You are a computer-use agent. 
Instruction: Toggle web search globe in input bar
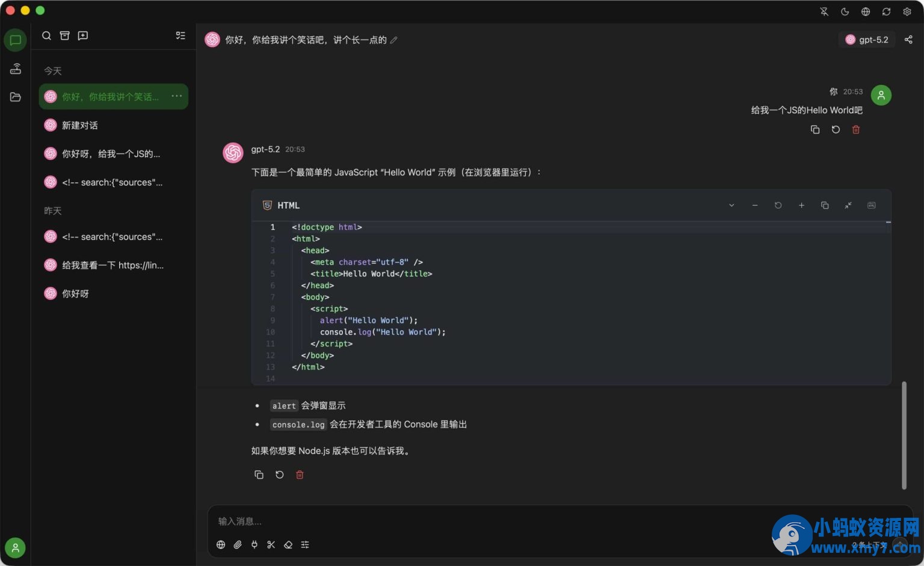(x=221, y=544)
